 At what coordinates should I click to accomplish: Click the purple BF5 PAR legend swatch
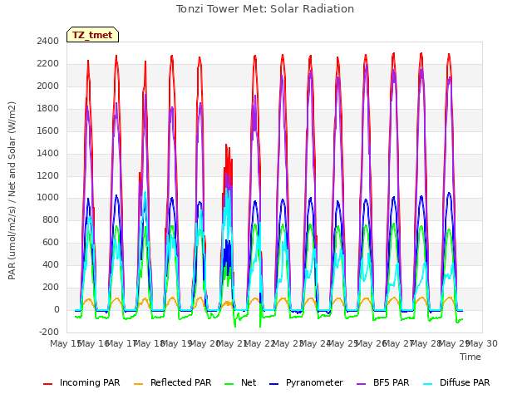[x=362, y=384]
